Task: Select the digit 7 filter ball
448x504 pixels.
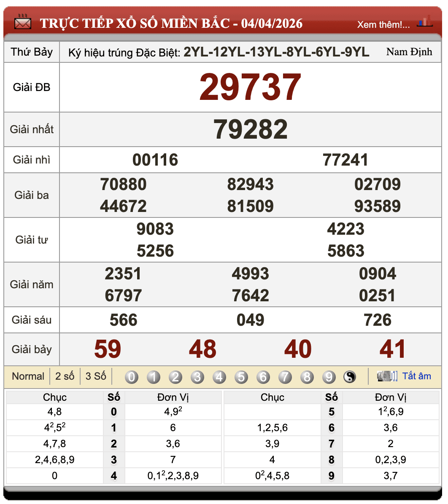Action: [285, 377]
